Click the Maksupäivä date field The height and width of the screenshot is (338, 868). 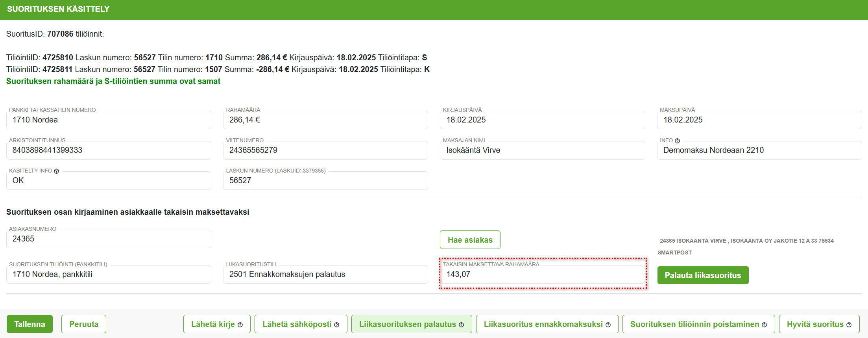[x=759, y=120]
